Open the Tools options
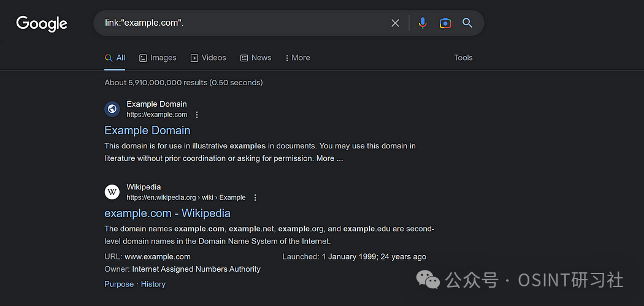Viewport: 644px width, 306px height. tap(463, 58)
